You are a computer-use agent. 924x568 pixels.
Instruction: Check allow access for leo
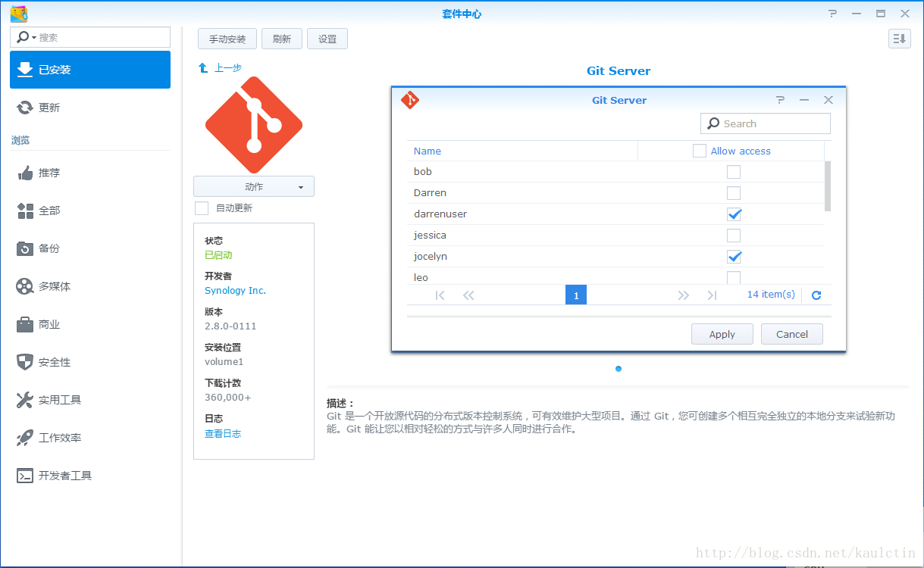tap(734, 277)
